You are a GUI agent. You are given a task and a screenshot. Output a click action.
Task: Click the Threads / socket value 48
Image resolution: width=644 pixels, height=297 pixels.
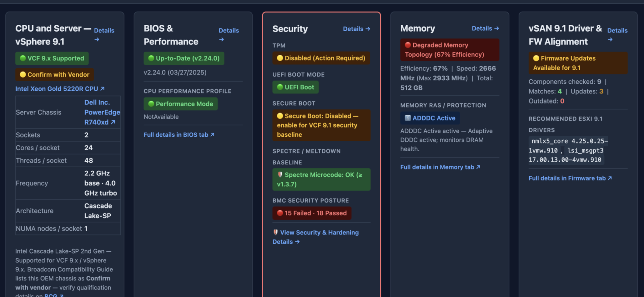[89, 160]
